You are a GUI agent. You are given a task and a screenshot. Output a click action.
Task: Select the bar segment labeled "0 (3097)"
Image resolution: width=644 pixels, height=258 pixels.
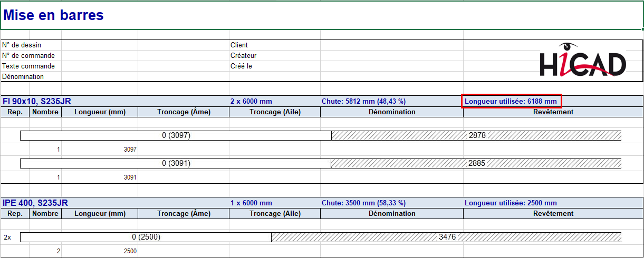click(176, 135)
